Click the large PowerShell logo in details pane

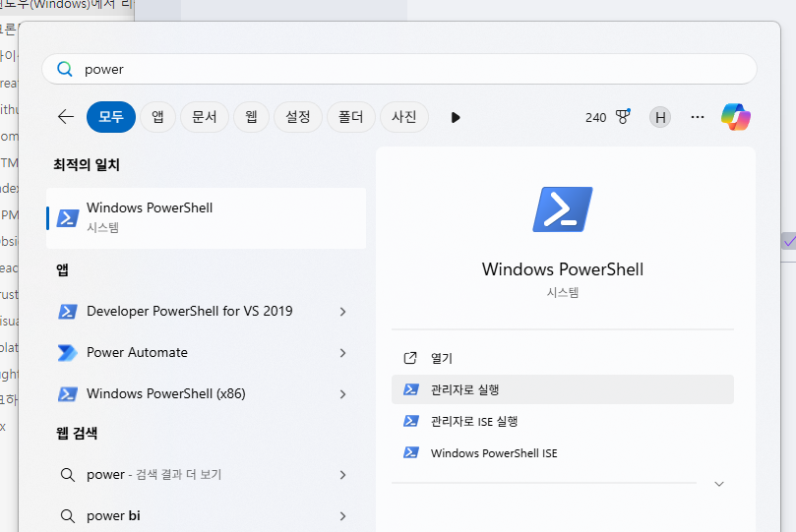[x=563, y=209]
